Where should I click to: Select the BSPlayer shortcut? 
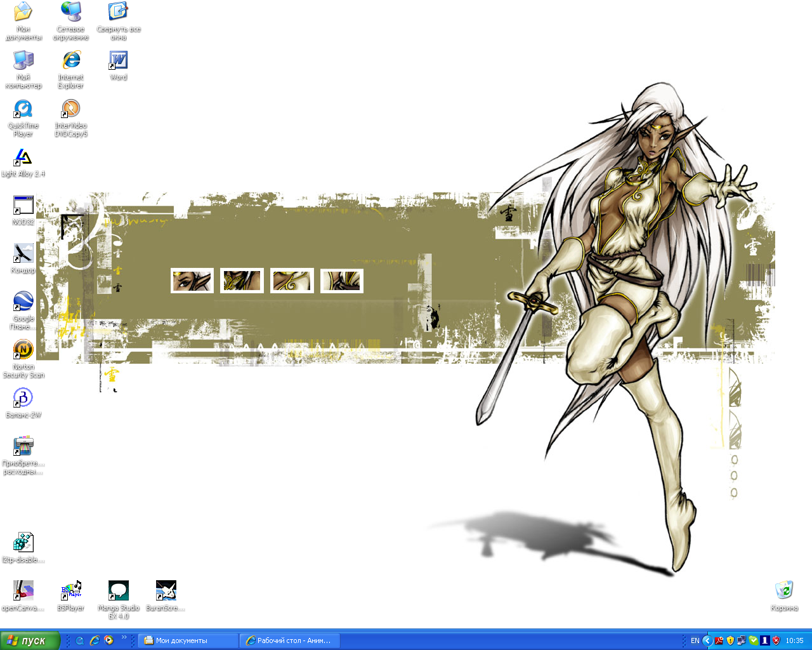(71, 596)
